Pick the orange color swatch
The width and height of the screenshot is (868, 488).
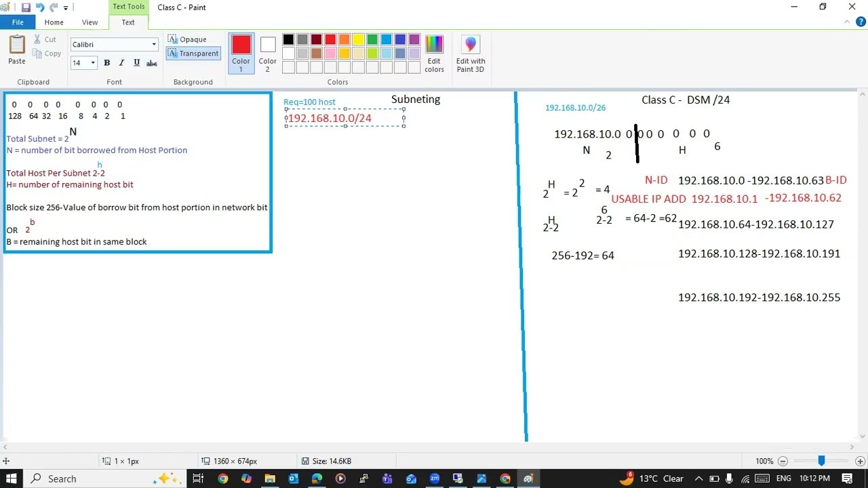(344, 39)
